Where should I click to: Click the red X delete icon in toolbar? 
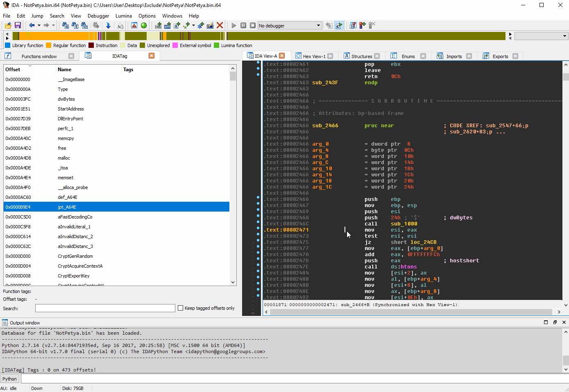point(220,25)
